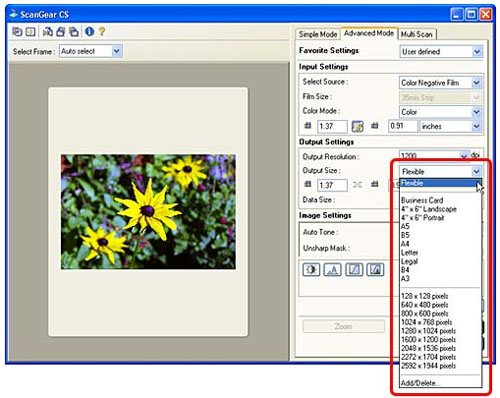Open the Tone Curve settings button
The height and width of the screenshot is (398, 500).
tap(354, 269)
